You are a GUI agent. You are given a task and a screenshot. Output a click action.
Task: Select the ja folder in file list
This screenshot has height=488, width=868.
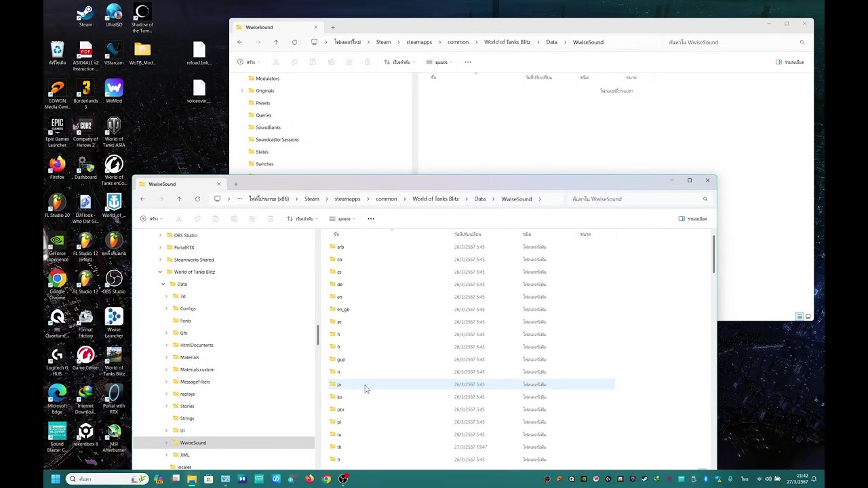(471, 384)
